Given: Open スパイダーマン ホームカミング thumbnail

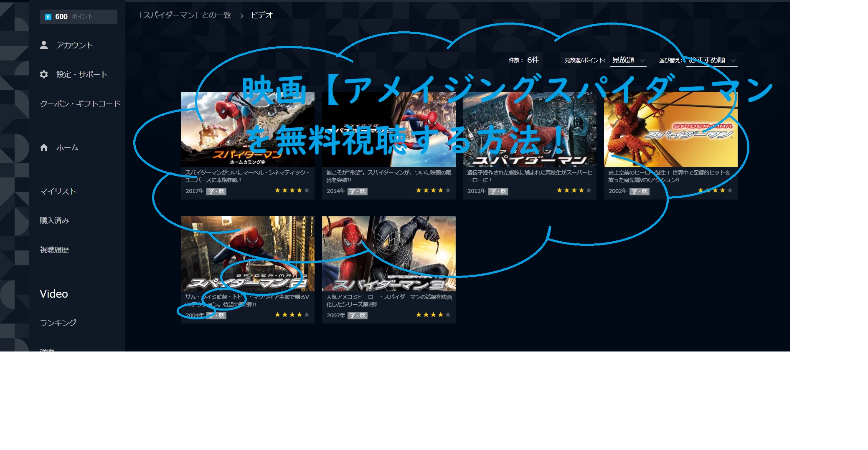Looking at the screenshot, I should [x=248, y=129].
